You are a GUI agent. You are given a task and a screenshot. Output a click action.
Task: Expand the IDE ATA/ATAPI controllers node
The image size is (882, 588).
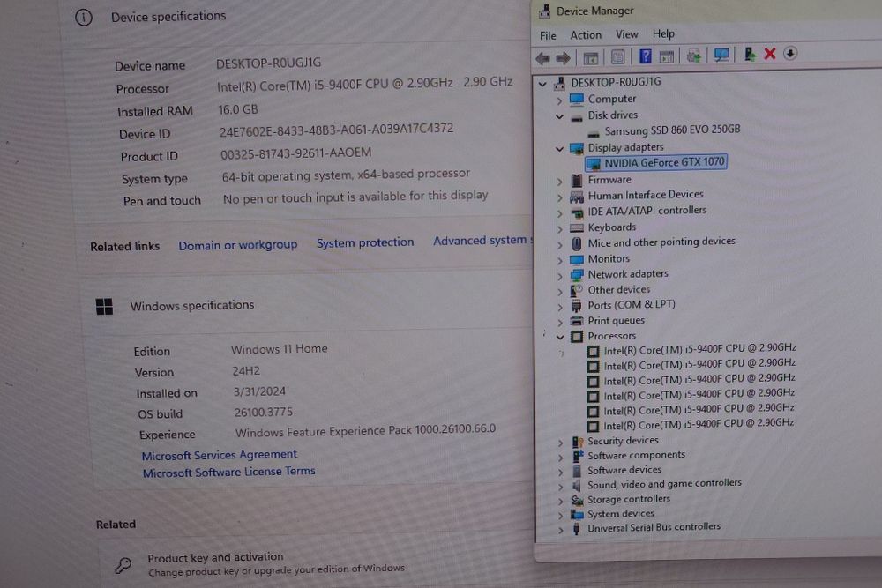(559, 213)
